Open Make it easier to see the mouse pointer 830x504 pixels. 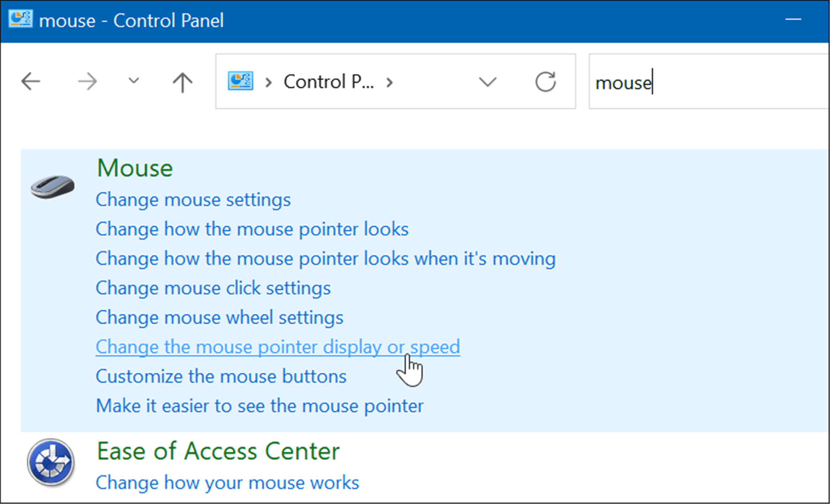(x=259, y=406)
